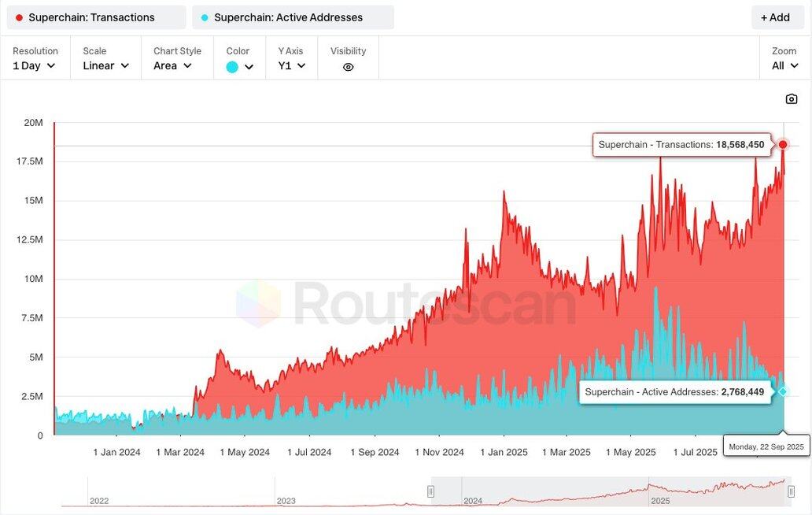Click the 12.5M y-axis label
The image size is (812, 515).
pyautogui.click(x=30, y=239)
